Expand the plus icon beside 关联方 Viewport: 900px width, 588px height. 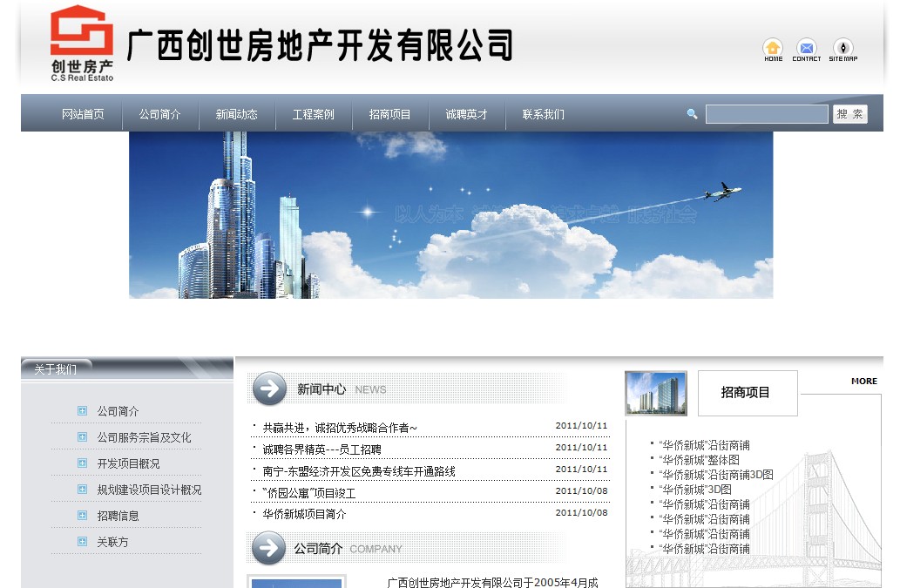pos(82,542)
